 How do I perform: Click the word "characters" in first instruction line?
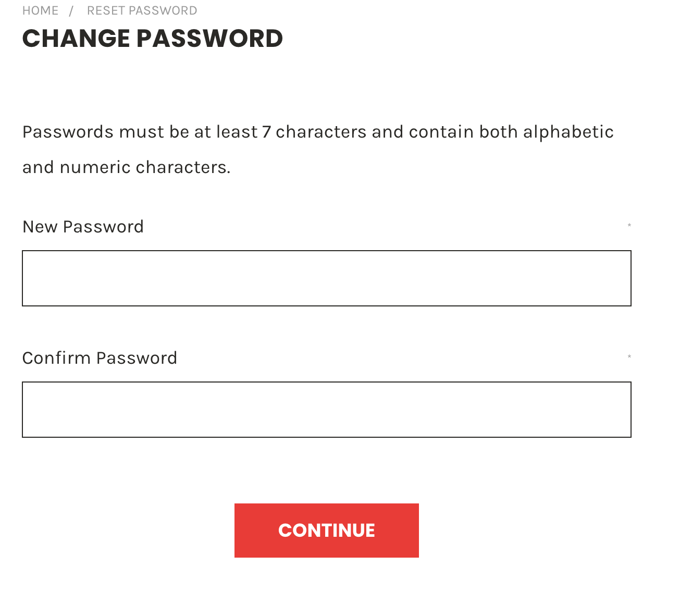click(x=321, y=132)
